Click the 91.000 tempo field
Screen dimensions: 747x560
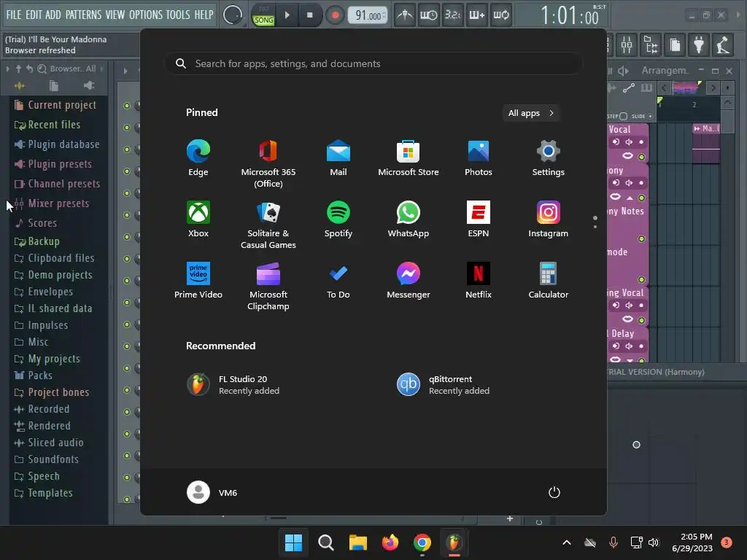pyautogui.click(x=368, y=16)
